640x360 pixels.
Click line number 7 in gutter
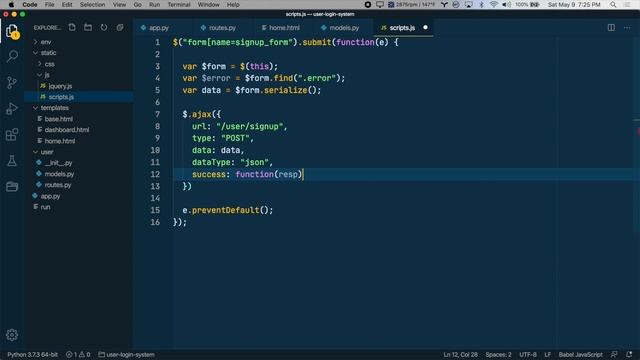pyautogui.click(x=157, y=114)
